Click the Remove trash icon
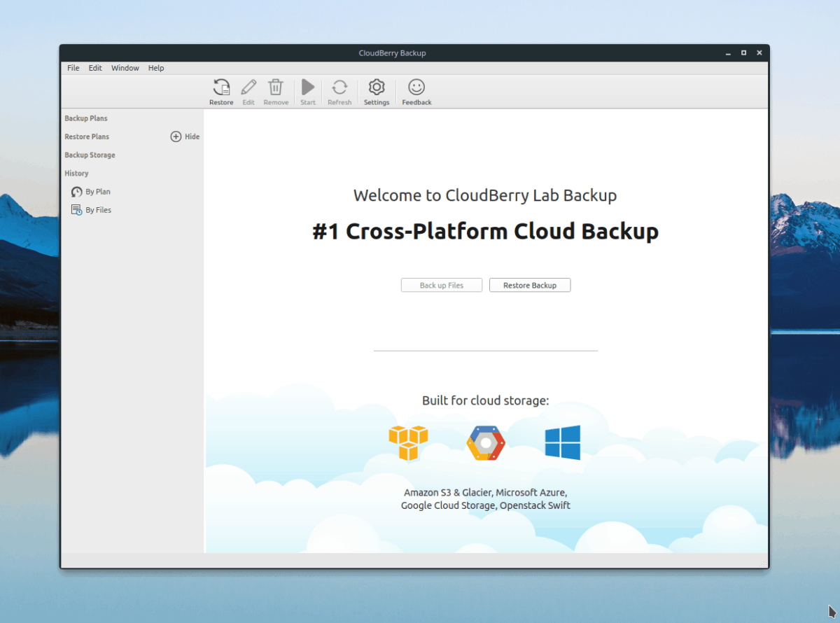Image resolution: width=840 pixels, height=623 pixels. tap(276, 87)
